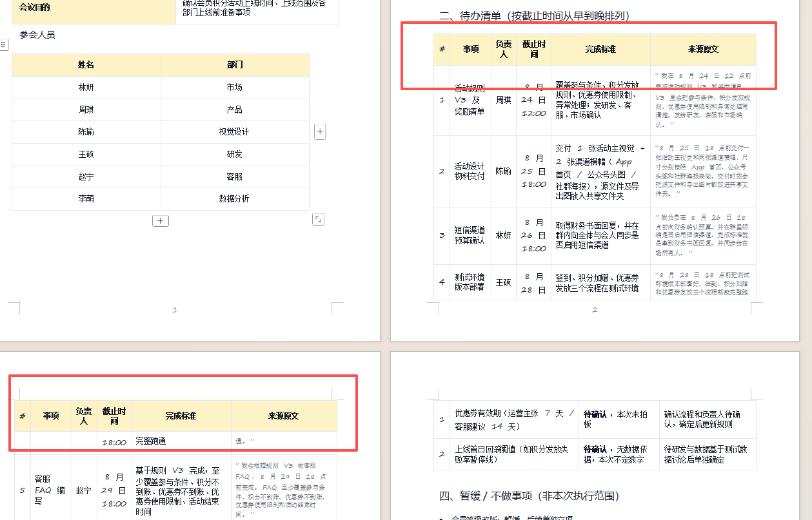
Task: Click the 研发 department cell
Action: [235, 155]
